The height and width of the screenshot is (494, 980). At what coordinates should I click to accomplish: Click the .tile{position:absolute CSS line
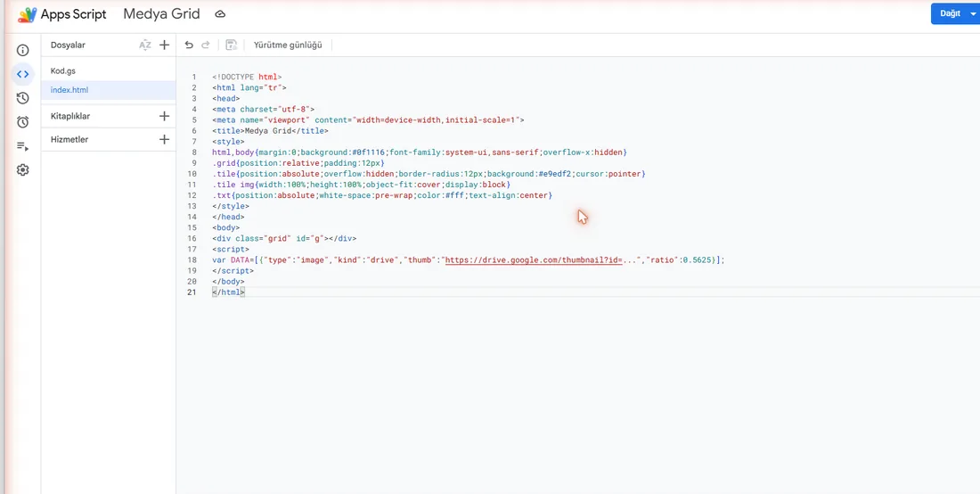[x=429, y=174]
